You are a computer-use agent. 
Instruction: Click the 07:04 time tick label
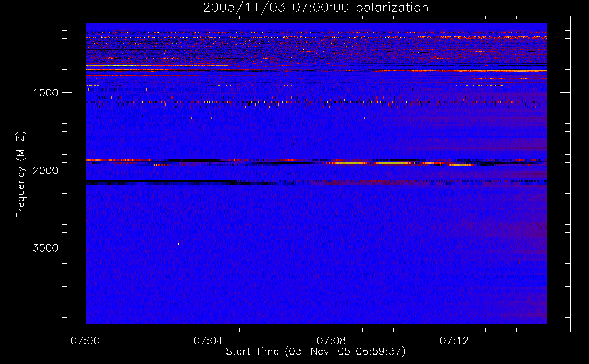pos(208,341)
